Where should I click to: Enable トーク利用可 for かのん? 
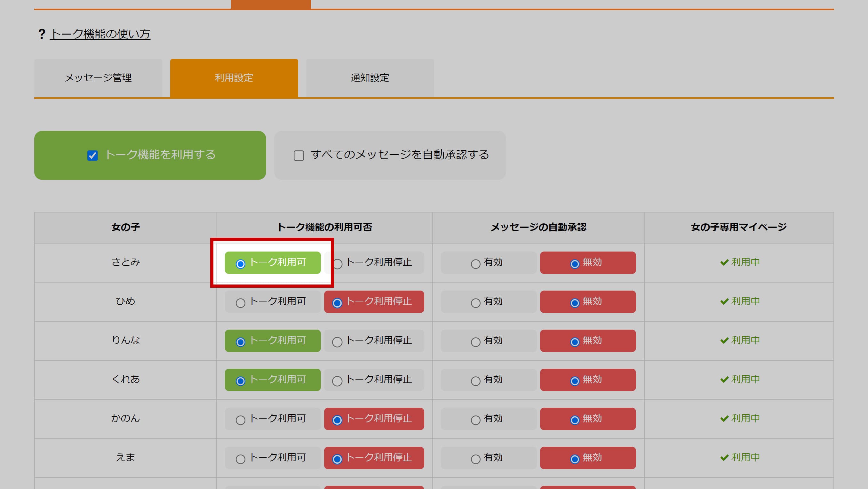273,419
